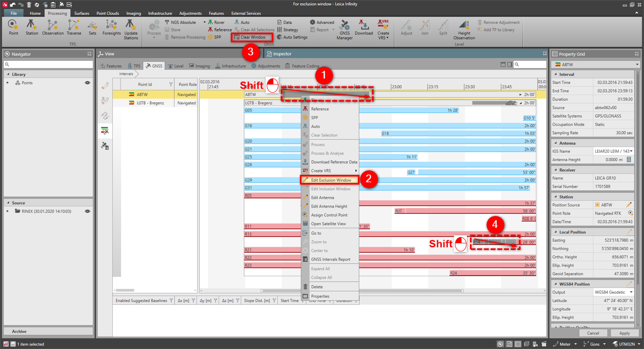Select the Sets tool
The image size is (644, 349).
point(92,27)
